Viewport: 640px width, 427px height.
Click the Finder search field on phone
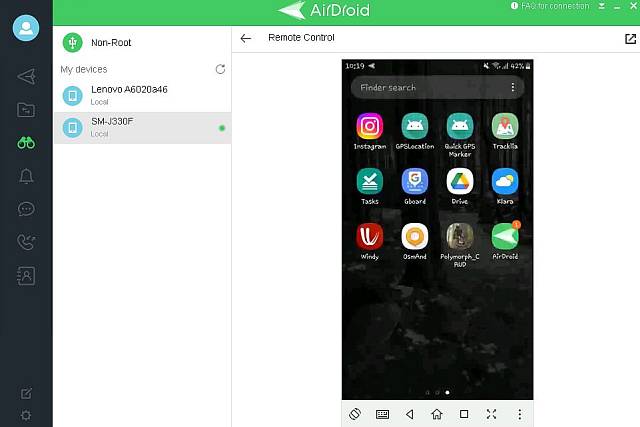tap(438, 87)
